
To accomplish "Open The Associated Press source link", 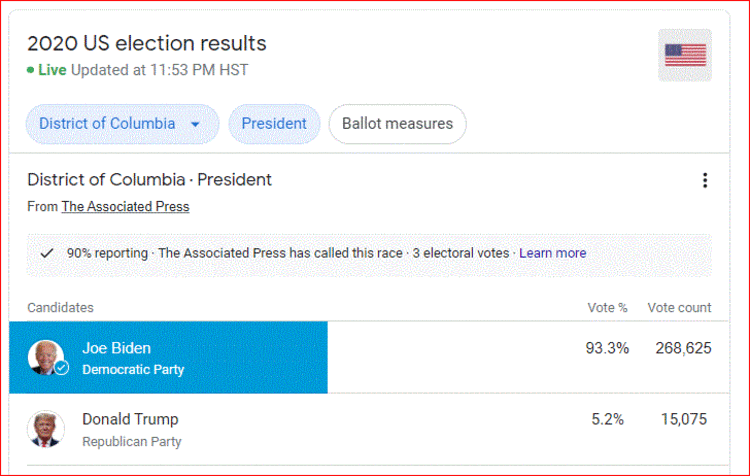I will (125, 207).
